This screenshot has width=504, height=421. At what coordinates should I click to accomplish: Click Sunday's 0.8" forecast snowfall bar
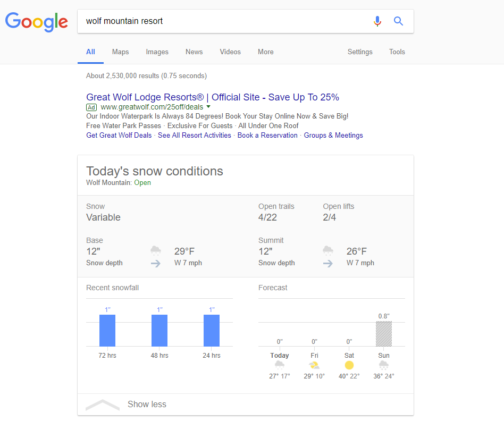pyautogui.click(x=384, y=334)
